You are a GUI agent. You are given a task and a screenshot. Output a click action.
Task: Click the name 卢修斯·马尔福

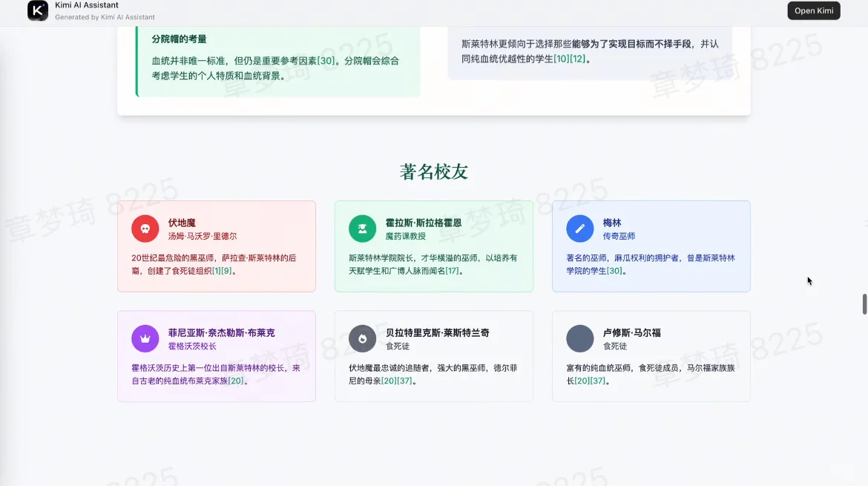tap(631, 333)
